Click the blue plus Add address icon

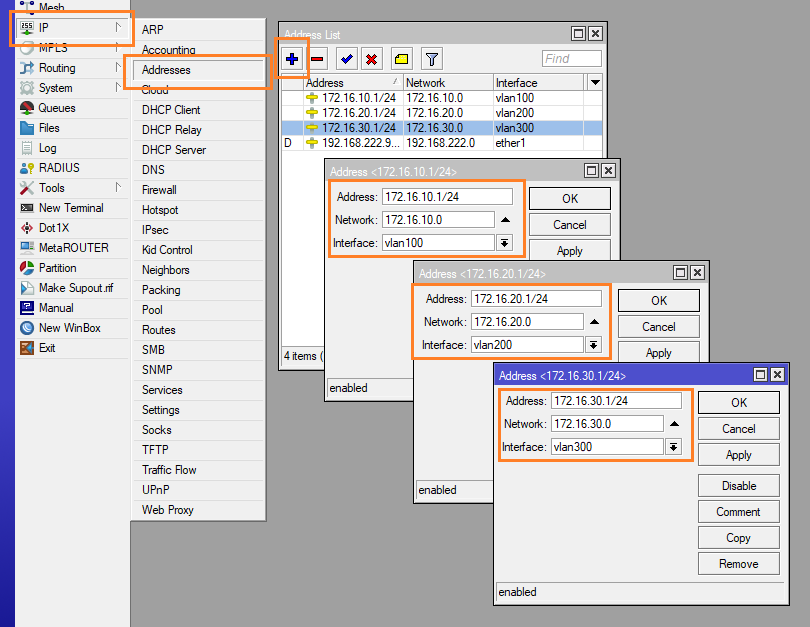[x=292, y=59]
